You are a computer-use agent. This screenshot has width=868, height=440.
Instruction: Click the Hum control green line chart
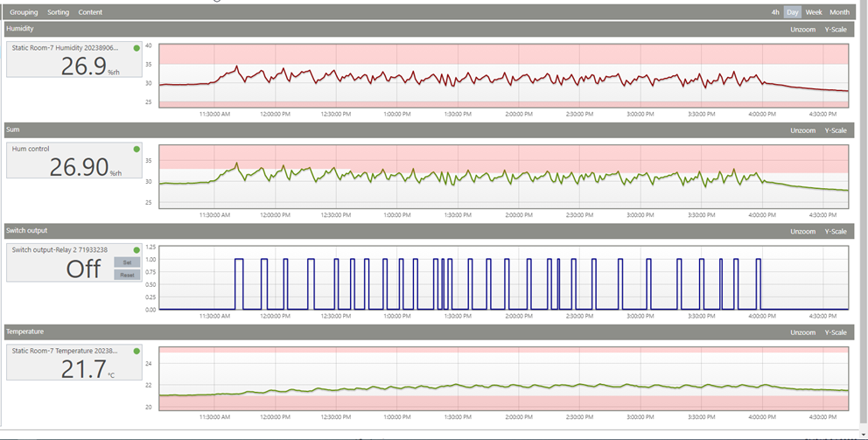coord(504,177)
